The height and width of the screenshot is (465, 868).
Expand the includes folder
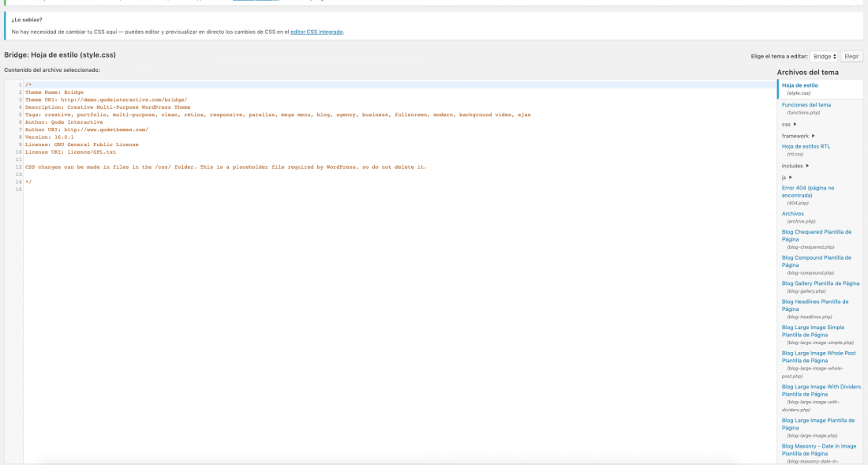pyautogui.click(x=795, y=166)
